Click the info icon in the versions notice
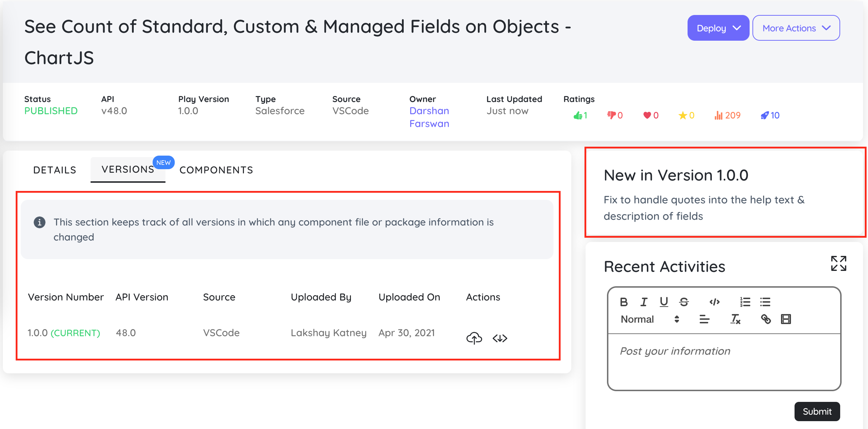Screen dimensions: 868x429 39,222
